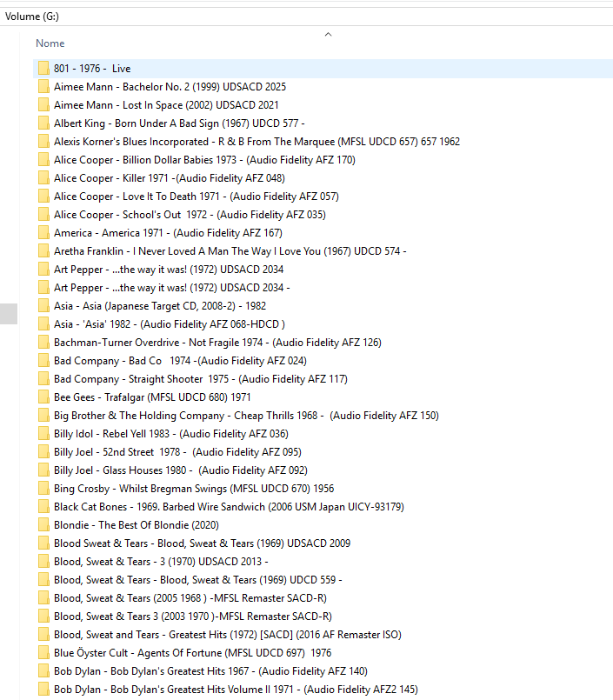613x700 pixels.
Task: Select folder icon for Aimee Mann Bachelor No. 2
Action: tap(43, 87)
